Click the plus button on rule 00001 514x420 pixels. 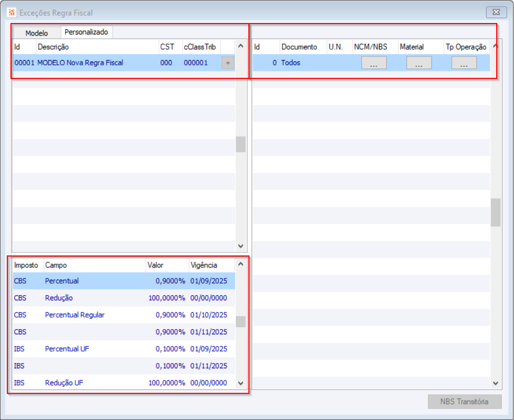point(228,63)
